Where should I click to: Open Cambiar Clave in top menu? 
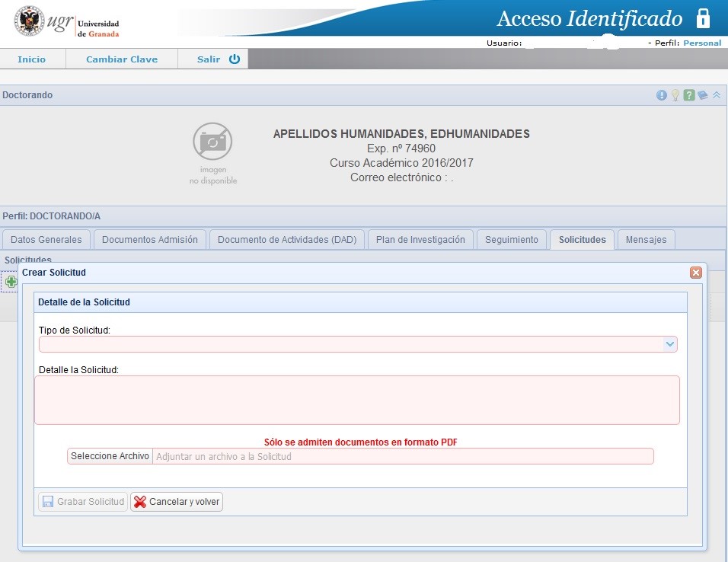(122, 59)
